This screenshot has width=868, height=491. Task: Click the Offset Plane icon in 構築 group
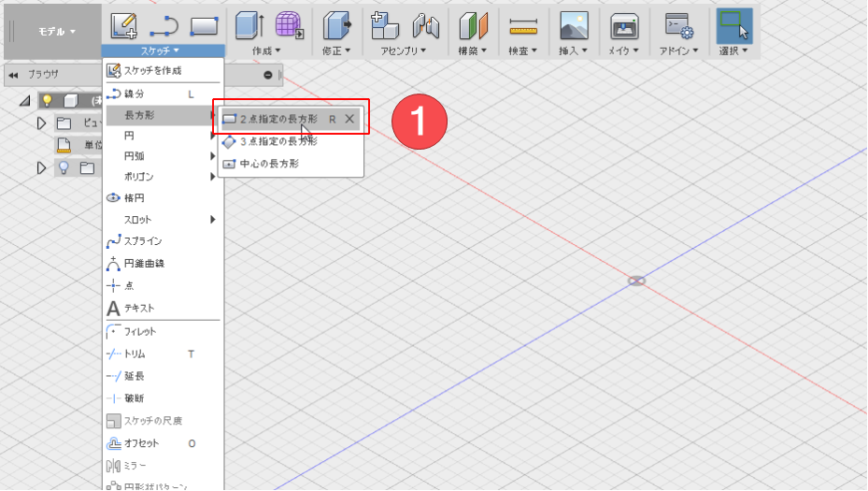coord(473,25)
